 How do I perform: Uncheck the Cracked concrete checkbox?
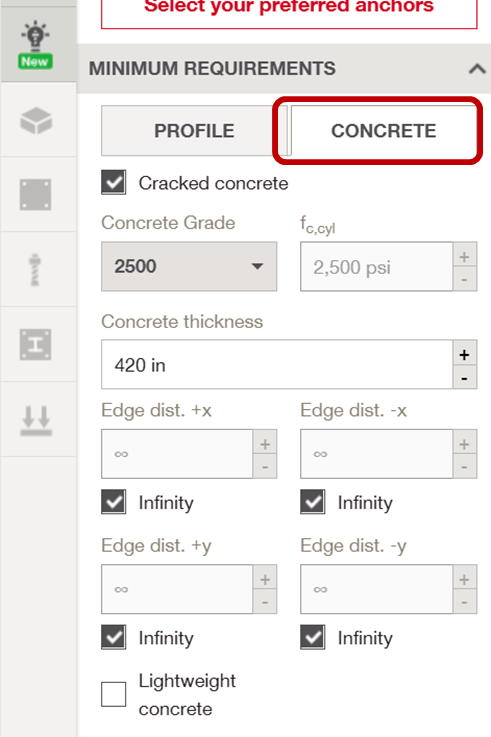113,182
